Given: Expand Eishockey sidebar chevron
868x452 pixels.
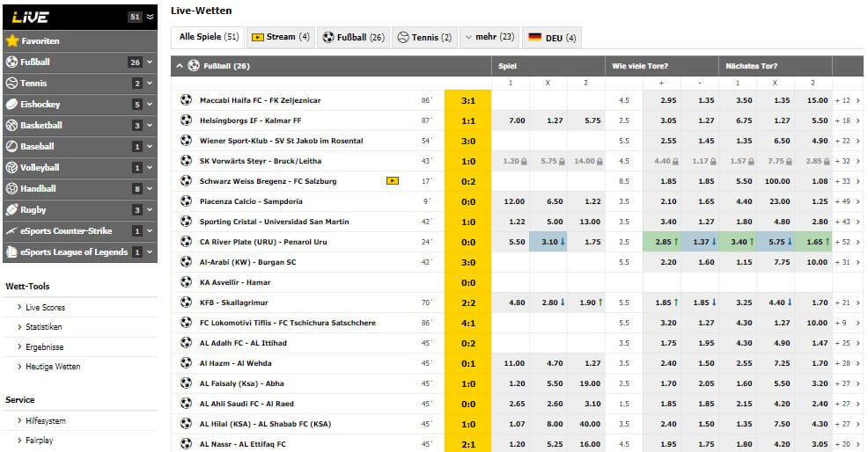Looking at the screenshot, I should [150, 104].
